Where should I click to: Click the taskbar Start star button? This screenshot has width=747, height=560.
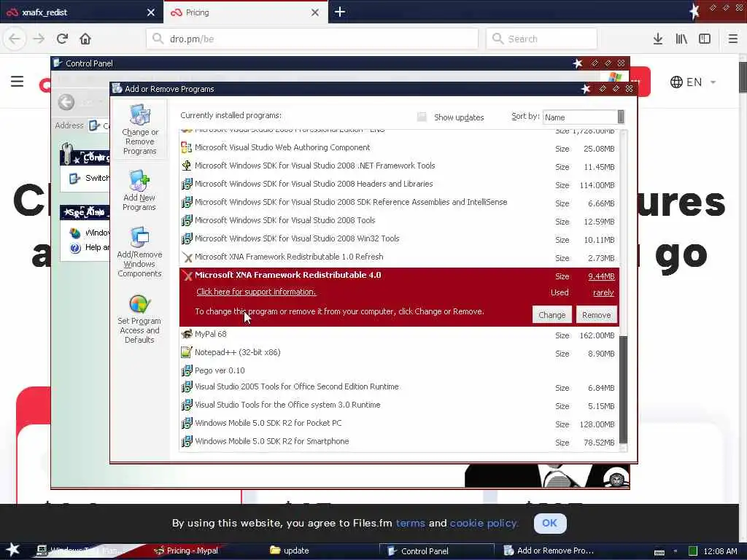pyautogui.click(x=12, y=550)
